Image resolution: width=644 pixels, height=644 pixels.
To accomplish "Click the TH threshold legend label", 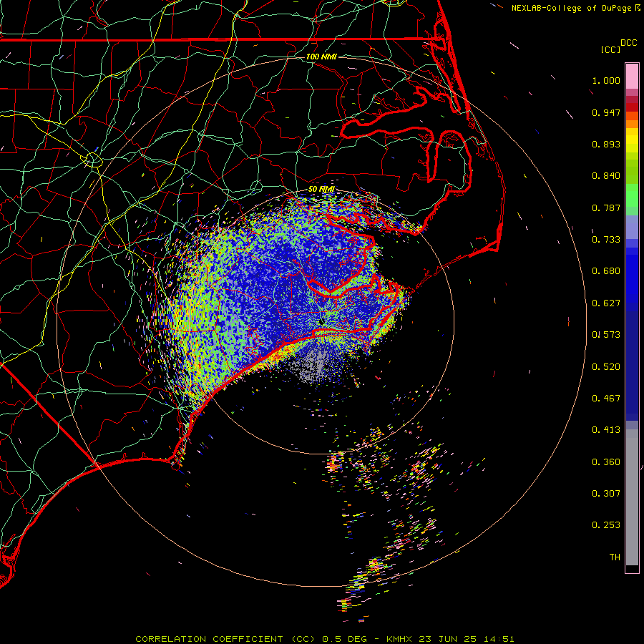I will [x=615, y=557].
